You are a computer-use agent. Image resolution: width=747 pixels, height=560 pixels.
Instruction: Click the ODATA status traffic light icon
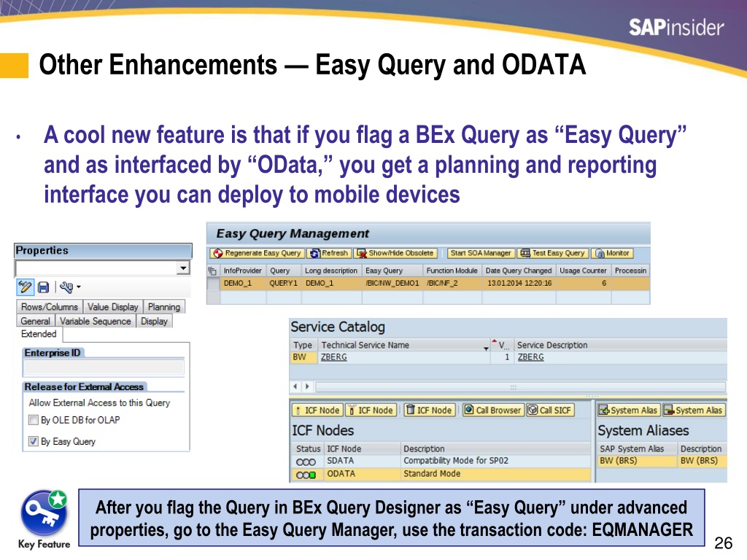click(306, 475)
